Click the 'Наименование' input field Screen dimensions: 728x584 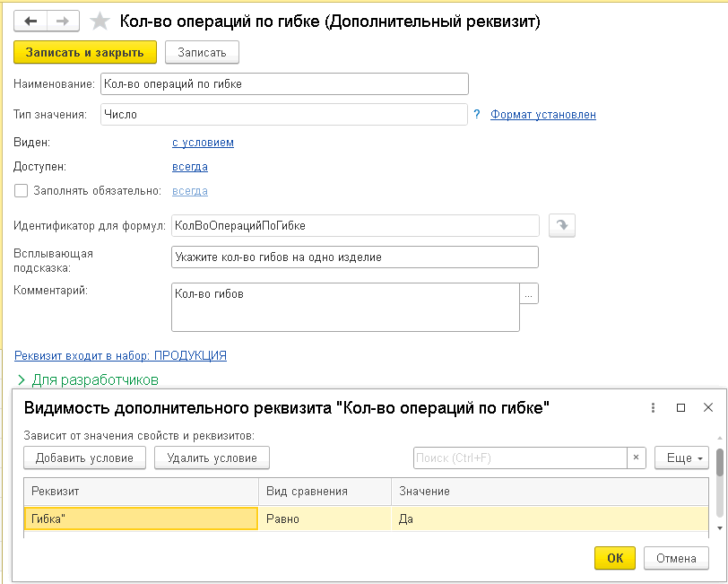[284, 83]
